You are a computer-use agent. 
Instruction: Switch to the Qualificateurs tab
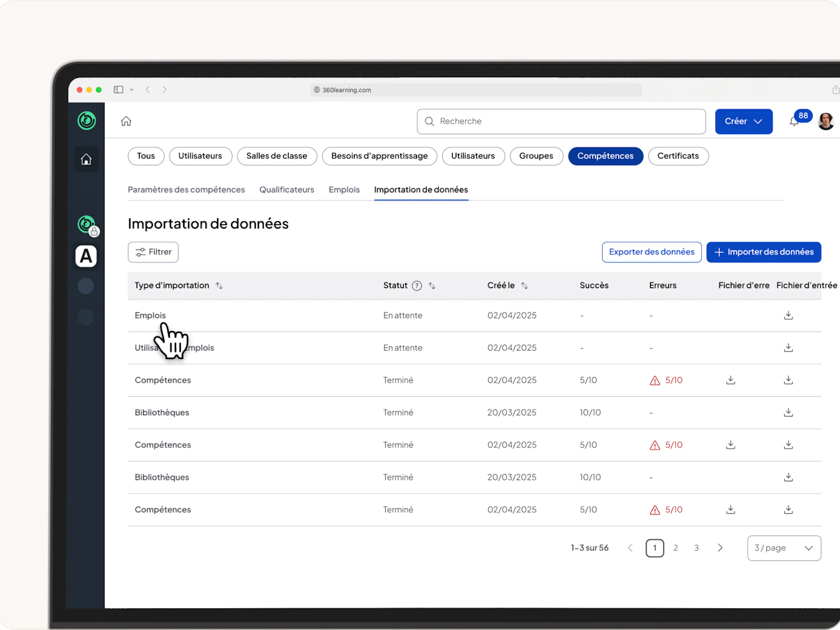pos(286,190)
